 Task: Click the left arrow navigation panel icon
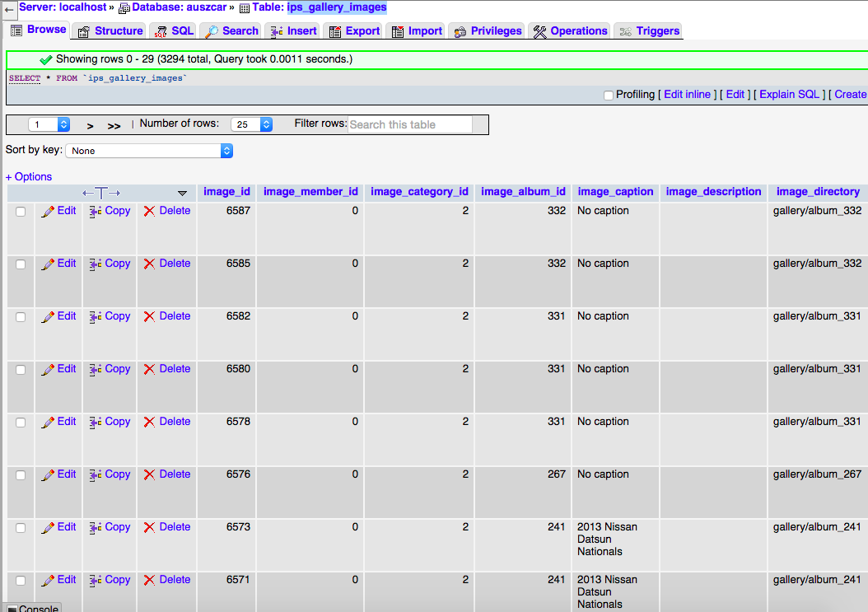pyautogui.click(x=8, y=8)
